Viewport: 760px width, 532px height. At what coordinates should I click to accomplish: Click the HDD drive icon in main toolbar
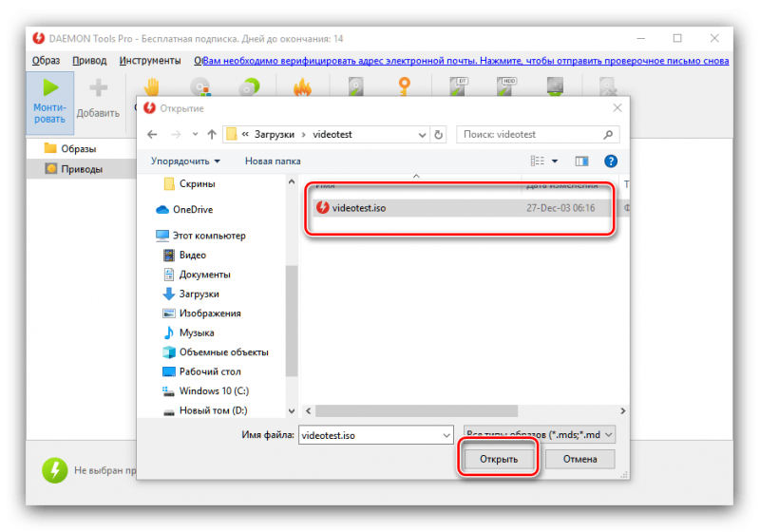[x=506, y=86]
